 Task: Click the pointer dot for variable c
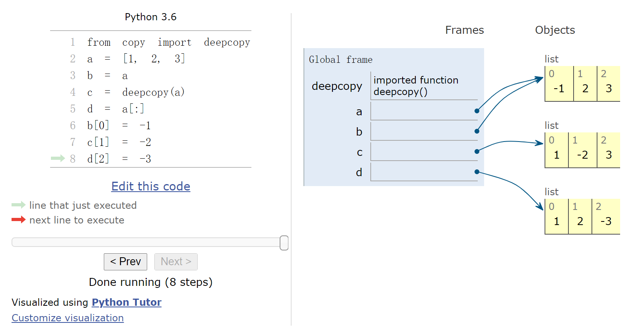point(477,151)
